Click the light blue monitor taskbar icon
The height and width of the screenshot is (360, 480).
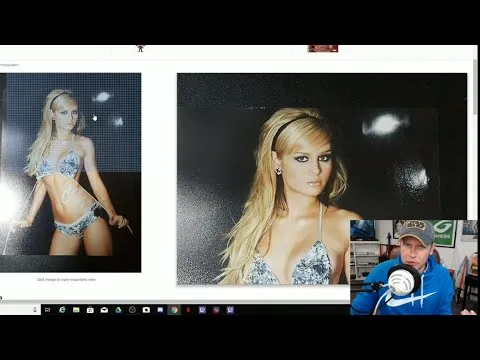(x=160, y=310)
